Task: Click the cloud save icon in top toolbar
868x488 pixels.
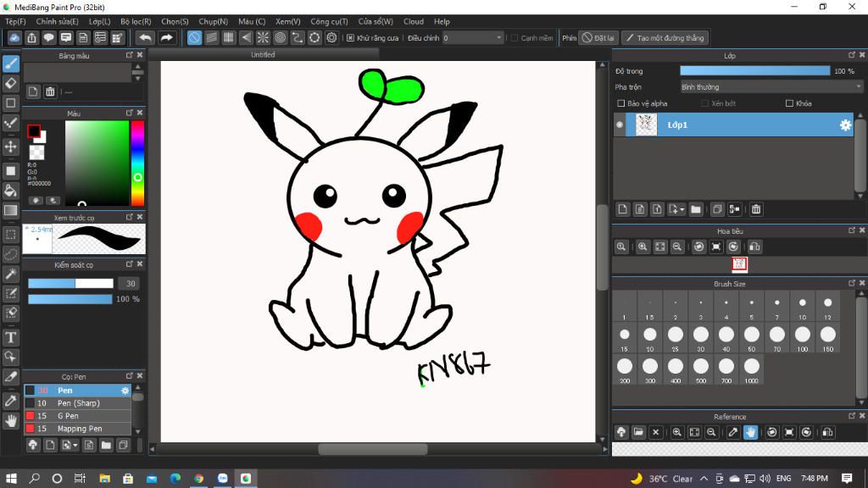Action: tap(14, 37)
